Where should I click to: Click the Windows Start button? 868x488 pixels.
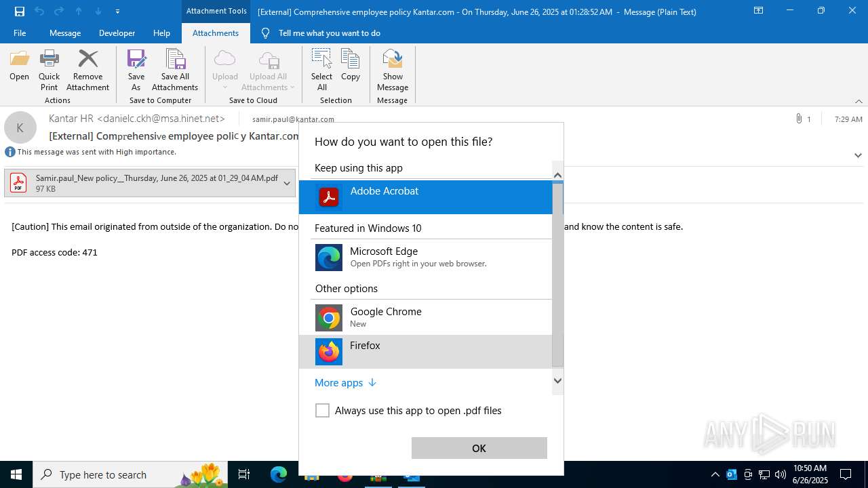point(16,474)
